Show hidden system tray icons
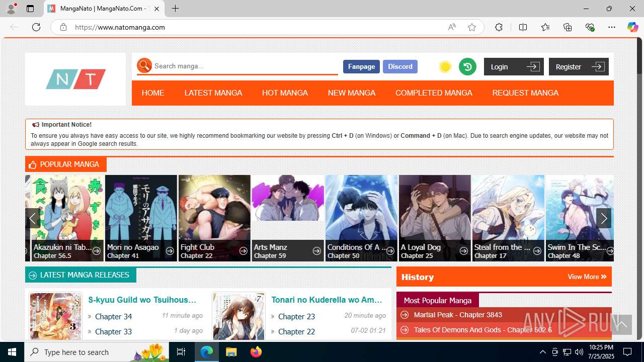Viewport: 644px width, 362px height. (542, 352)
